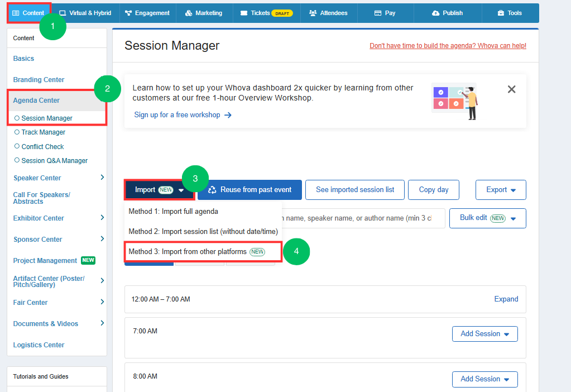Open the Pay tab
The width and height of the screenshot is (571, 392).
coord(385,13)
